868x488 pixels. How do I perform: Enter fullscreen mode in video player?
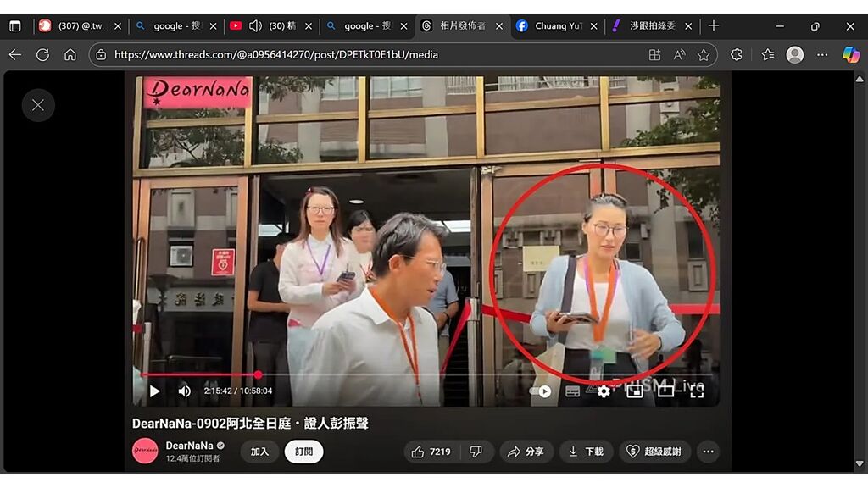(697, 391)
